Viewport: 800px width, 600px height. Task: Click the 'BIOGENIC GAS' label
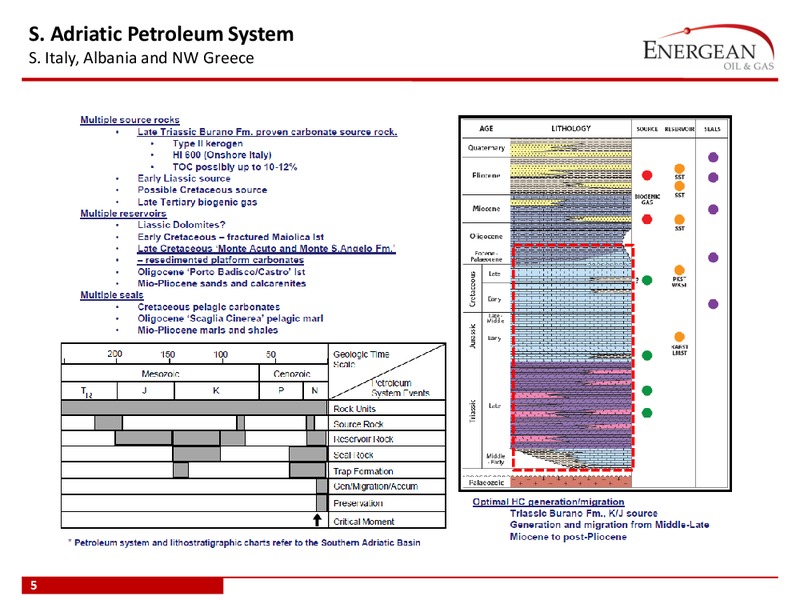point(647,199)
